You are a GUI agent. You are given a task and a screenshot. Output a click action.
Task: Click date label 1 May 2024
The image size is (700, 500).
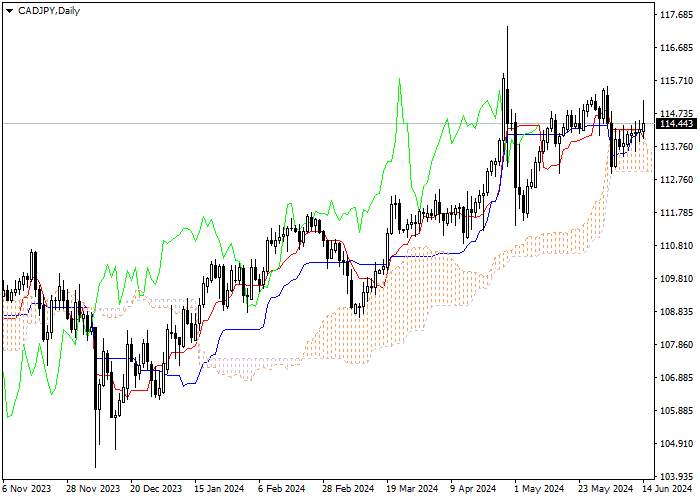pyautogui.click(x=539, y=489)
